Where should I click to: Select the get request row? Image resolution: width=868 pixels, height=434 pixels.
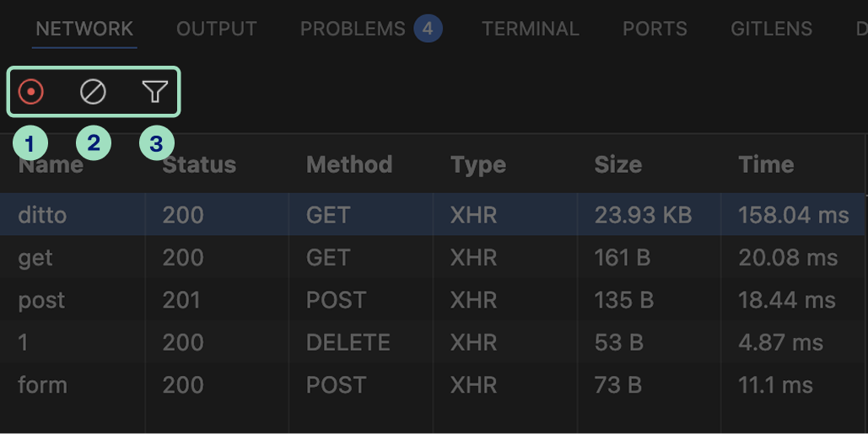35,258
